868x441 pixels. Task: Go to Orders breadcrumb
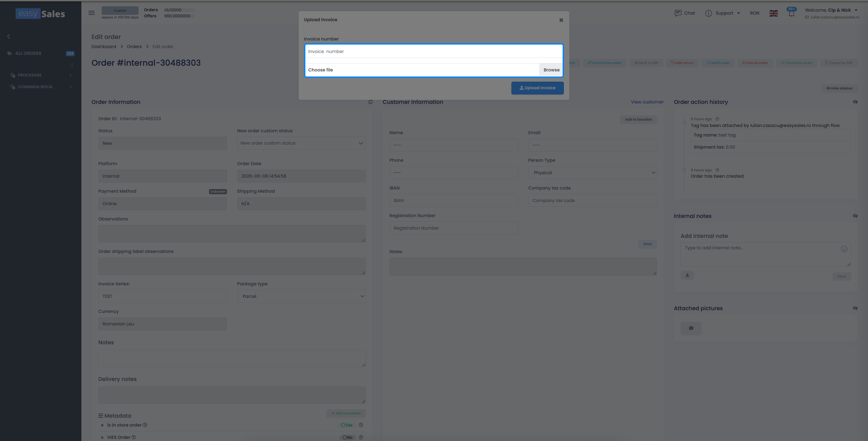(134, 46)
